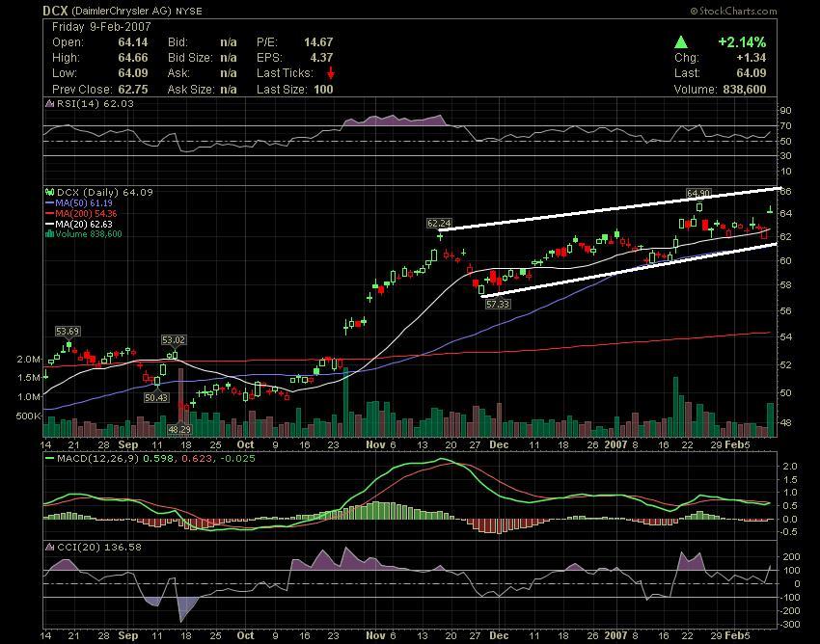Click the header Volume value 838,600
The image size is (820, 644).
click(x=745, y=89)
